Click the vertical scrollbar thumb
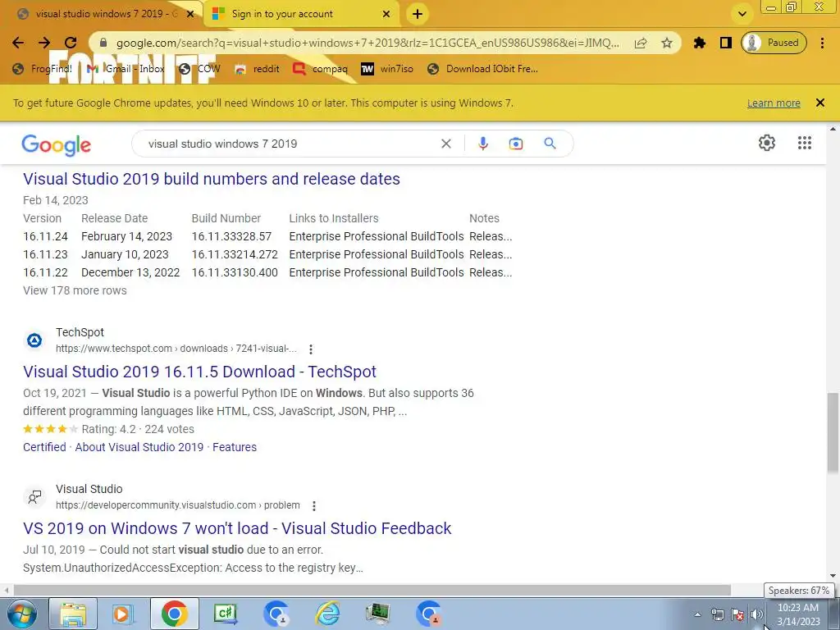 [x=833, y=433]
